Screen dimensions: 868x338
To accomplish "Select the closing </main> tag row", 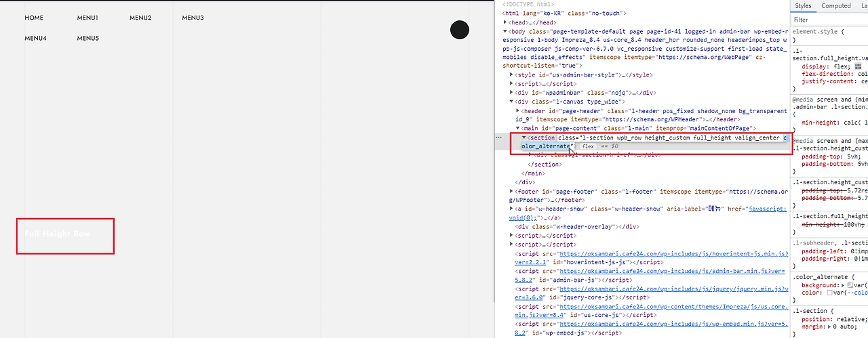I will click(x=534, y=173).
